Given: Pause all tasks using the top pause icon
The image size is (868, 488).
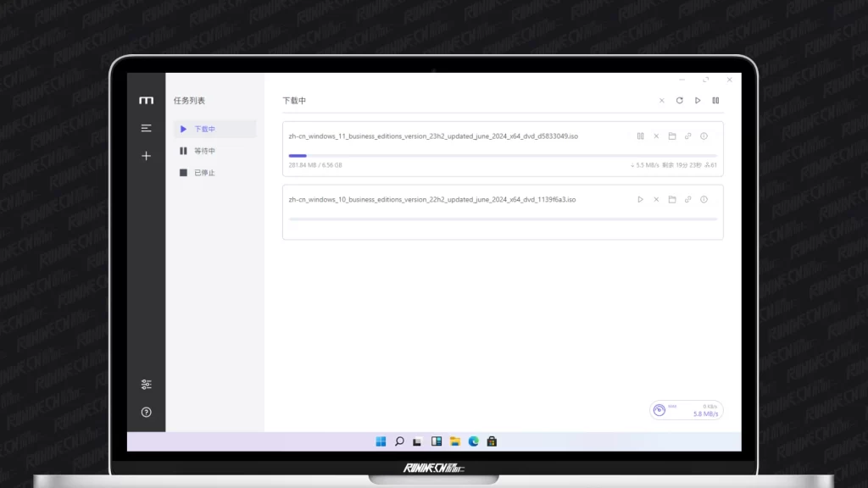Looking at the screenshot, I should tap(715, 101).
